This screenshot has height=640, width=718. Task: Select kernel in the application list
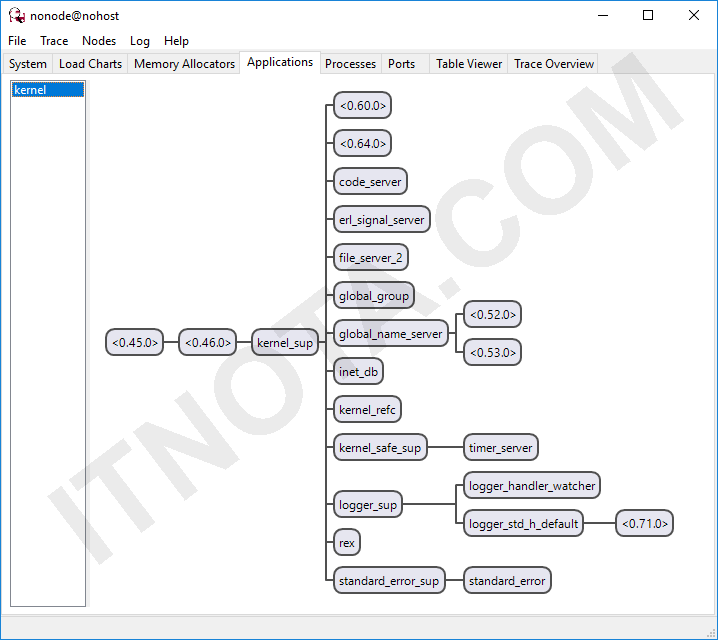[30, 90]
